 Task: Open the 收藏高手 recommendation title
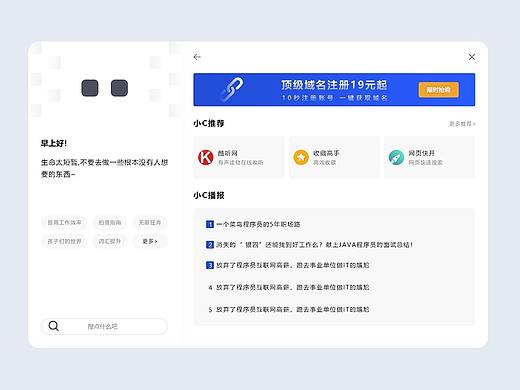click(x=326, y=153)
